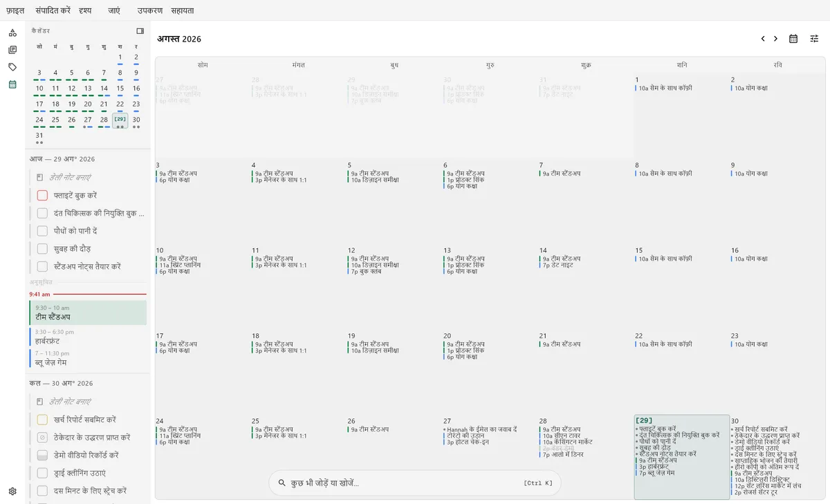
Task: Toggle the डेमो वीडियो रिकॉर्ड करें checkbox
Action: pyautogui.click(x=42, y=456)
